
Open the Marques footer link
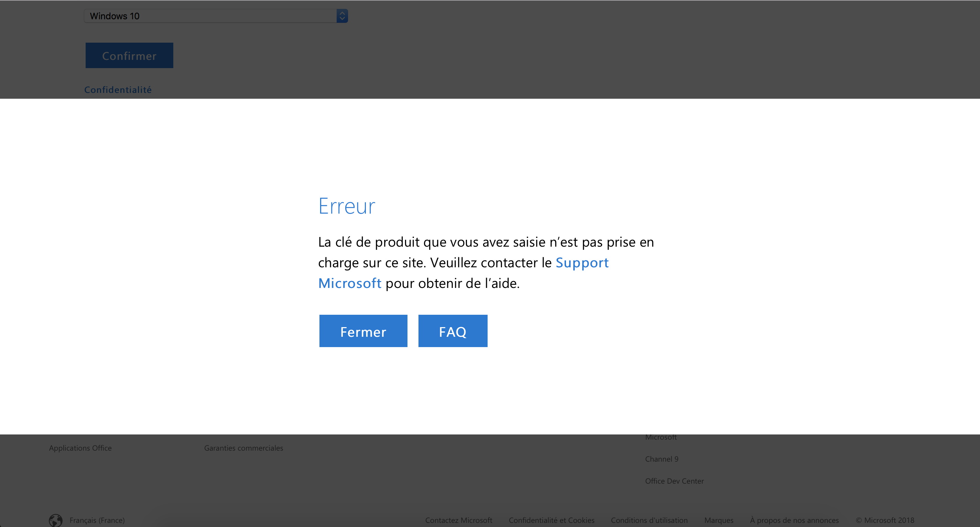coord(719,520)
